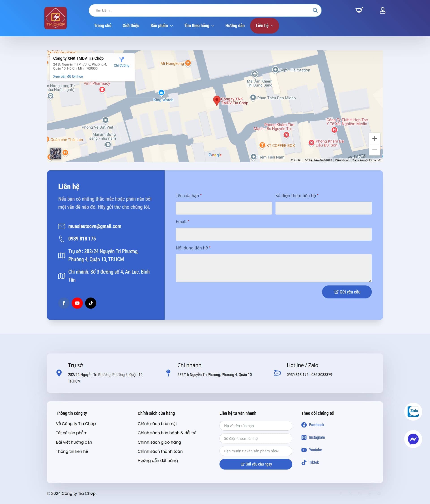The height and width of the screenshot is (504, 430).
Task: Open the Hướng dẫn menu item
Action: point(235,26)
